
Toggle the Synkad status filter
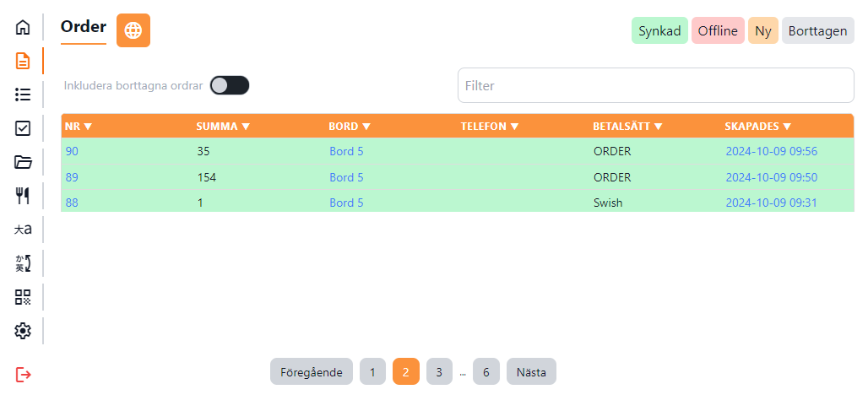click(x=659, y=30)
